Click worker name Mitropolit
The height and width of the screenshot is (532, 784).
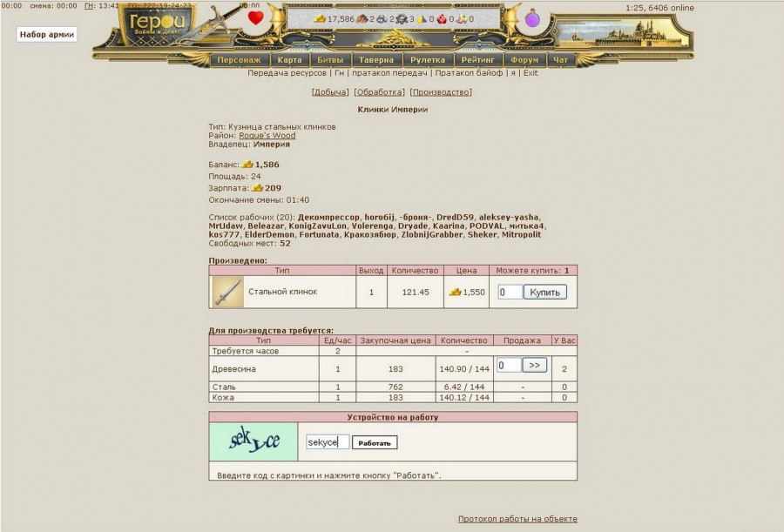(521, 234)
